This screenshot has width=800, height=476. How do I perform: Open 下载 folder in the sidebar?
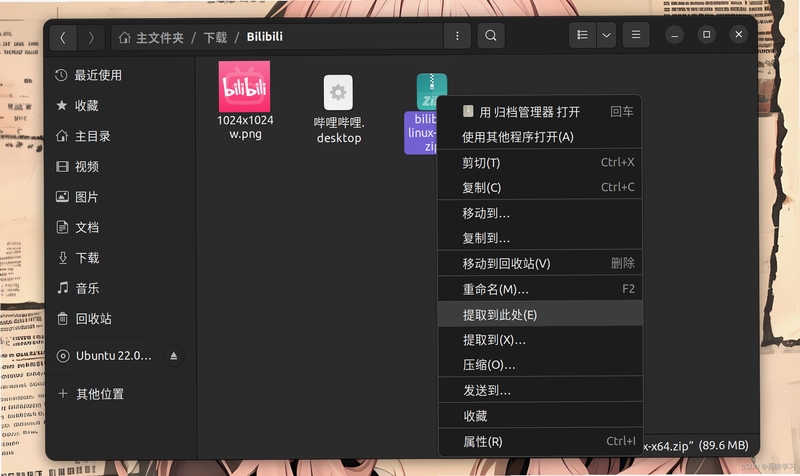121,258
